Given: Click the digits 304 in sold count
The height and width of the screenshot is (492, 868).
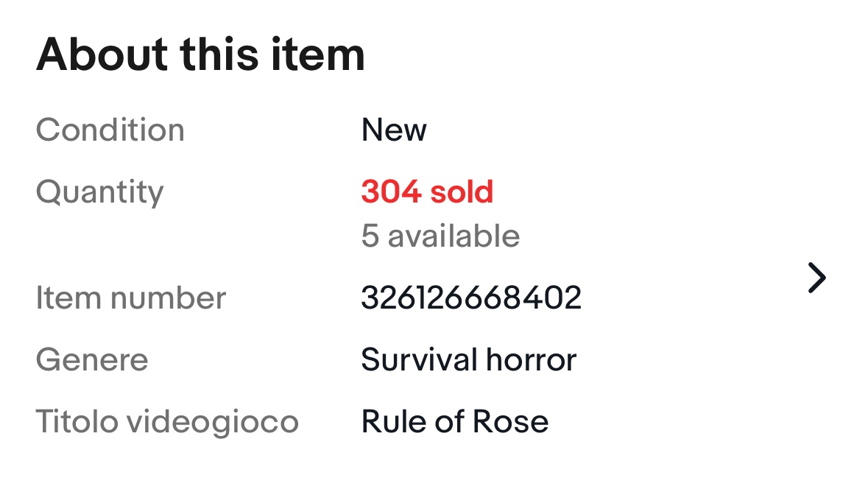Looking at the screenshot, I should 391,191.
